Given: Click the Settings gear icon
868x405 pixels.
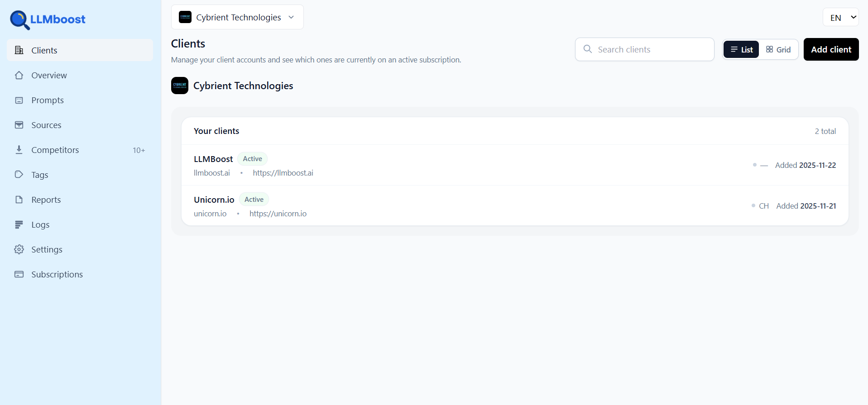Looking at the screenshot, I should point(19,249).
